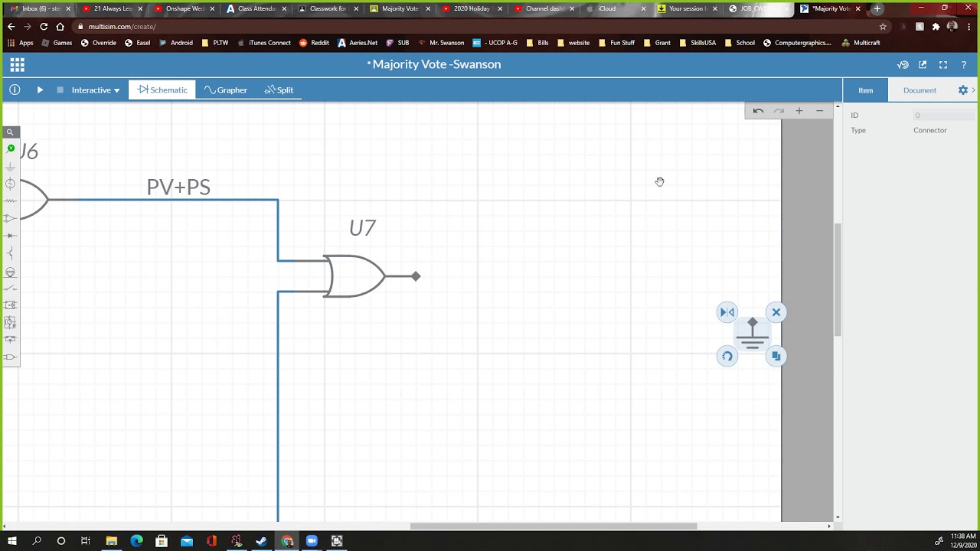Start the simulation with the play button
Viewport: 980px width, 551px height.
point(40,90)
